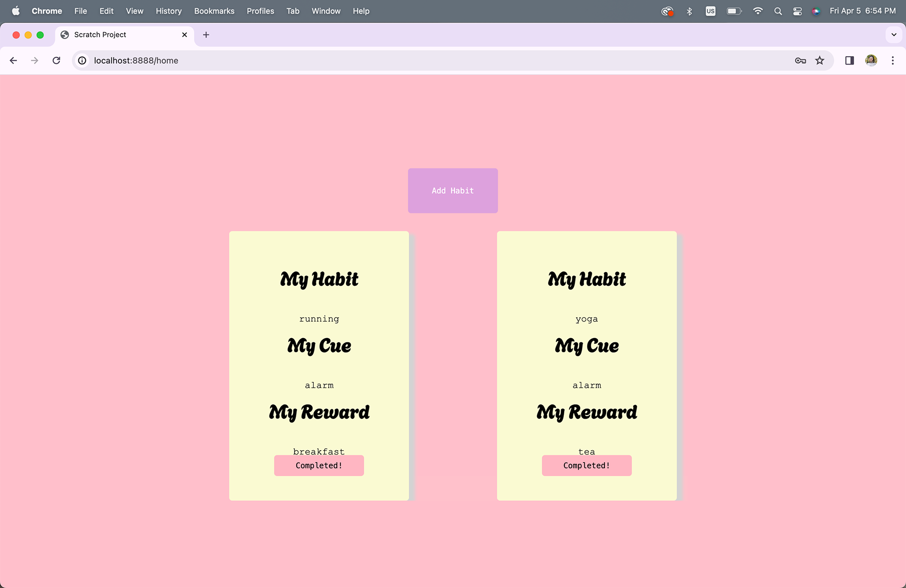Viewport: 906px width, 588px height.
Task: Toggle the Chrome side panel icon
Action: pyautogui.click(x=849, y=60)
